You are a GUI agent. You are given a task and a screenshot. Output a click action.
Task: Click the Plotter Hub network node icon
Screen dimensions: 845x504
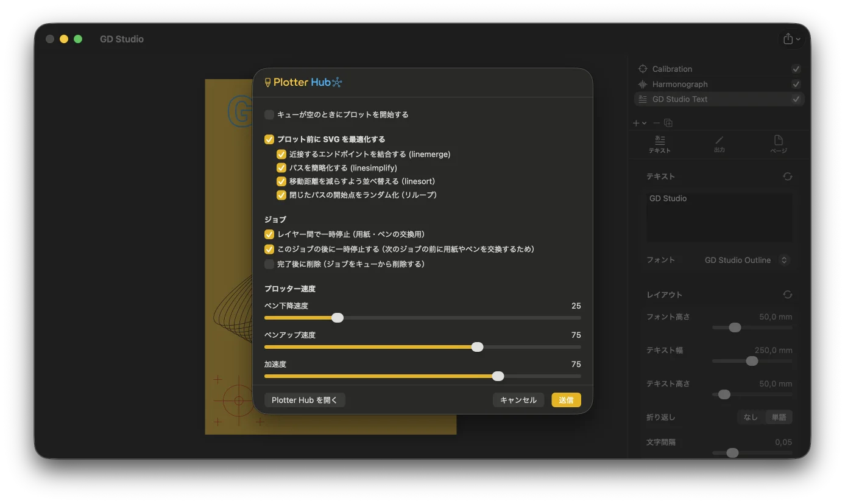[337, 82]
